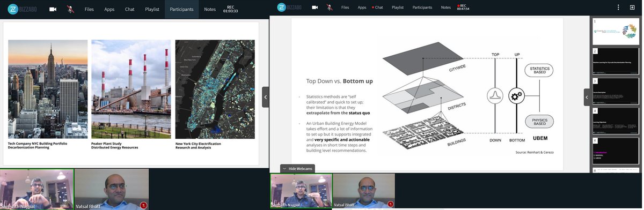644x210 pixels.
Task: Click Vatsal Bhatt's muted mic badge, left window
Action: (x=143, y=205)
